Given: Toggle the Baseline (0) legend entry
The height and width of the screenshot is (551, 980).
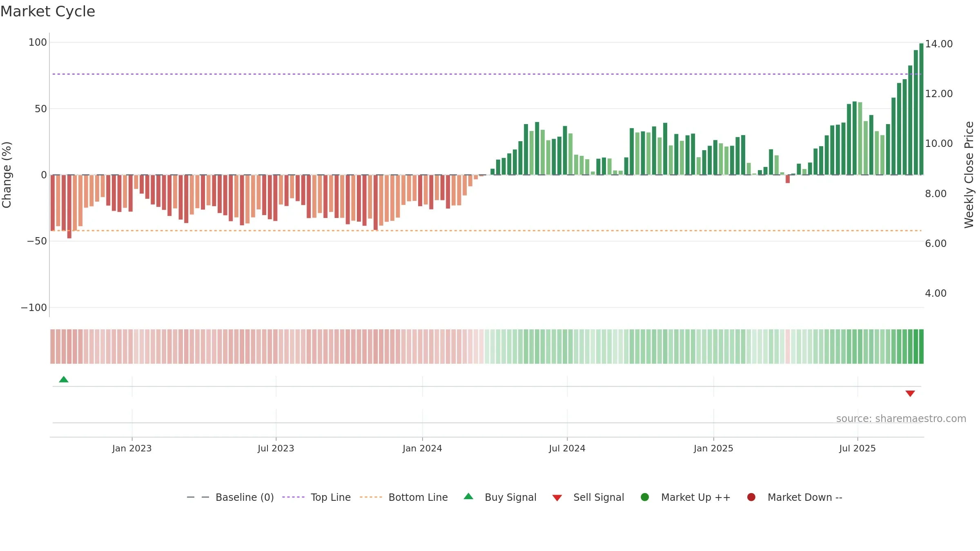Looking at the screenshot, I should [x=230, y=497].
